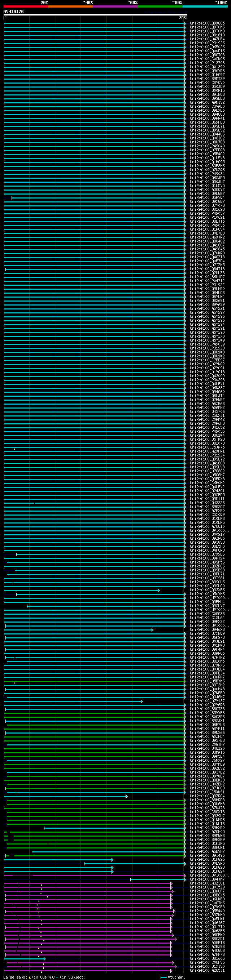Select hit label UniRef100_B9I4Y5
Viewport: 231px width, 980px height.
coord(208,856)
